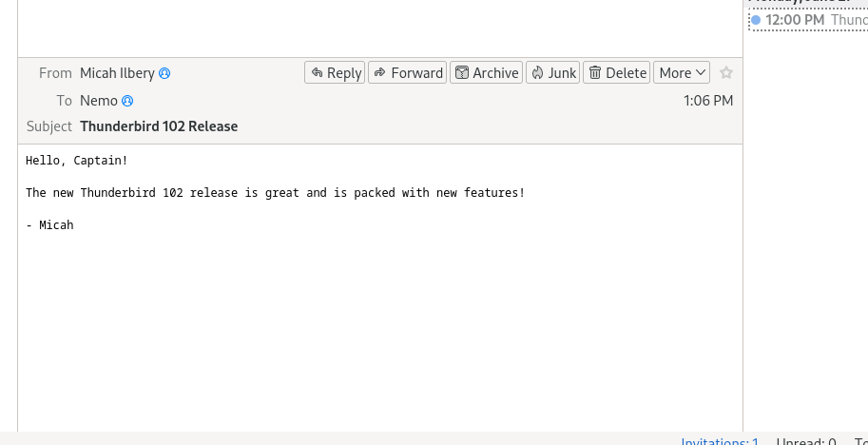Open the More actions dropdown

click(682, 72)
